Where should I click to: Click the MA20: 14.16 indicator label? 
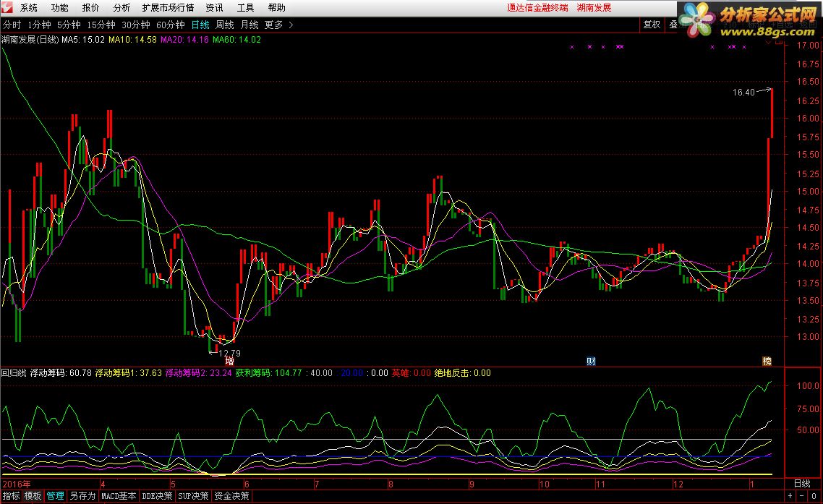point(184,39)
